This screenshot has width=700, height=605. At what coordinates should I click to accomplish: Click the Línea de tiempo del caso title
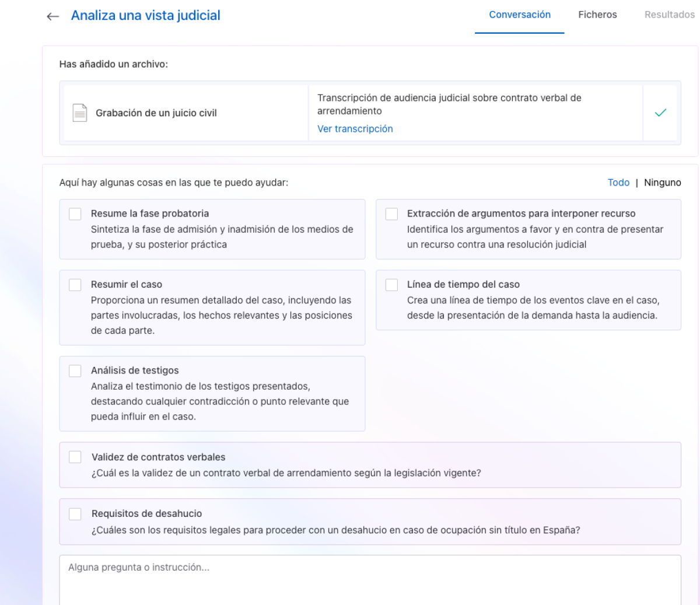(x=463, y=284)
